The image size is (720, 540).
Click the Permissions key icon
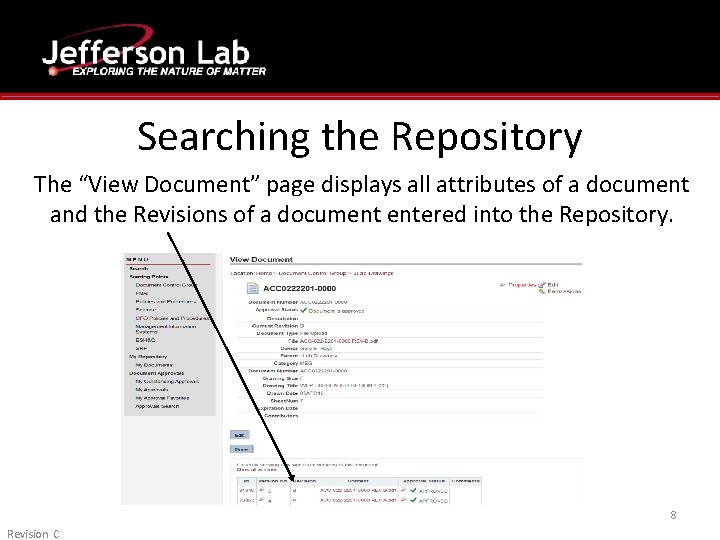click(x=542, y=292)
